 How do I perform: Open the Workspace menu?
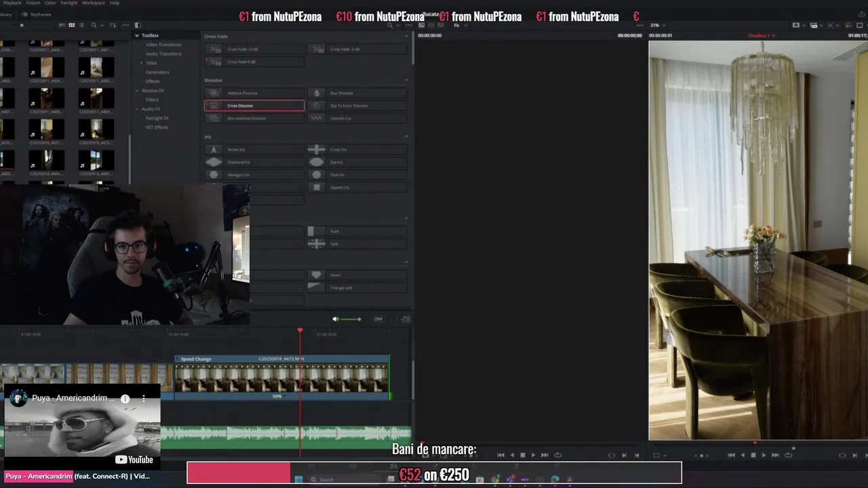[x=94, y=3]
